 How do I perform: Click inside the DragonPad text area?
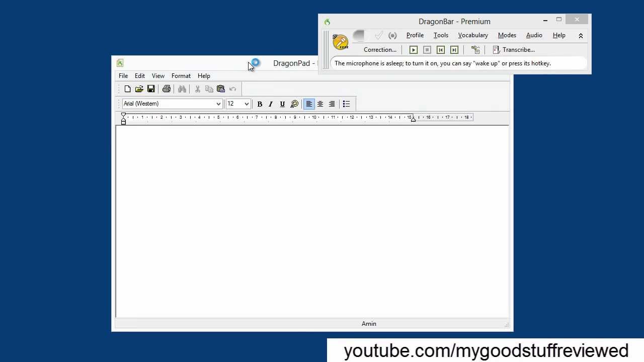(x=312, y=221)
